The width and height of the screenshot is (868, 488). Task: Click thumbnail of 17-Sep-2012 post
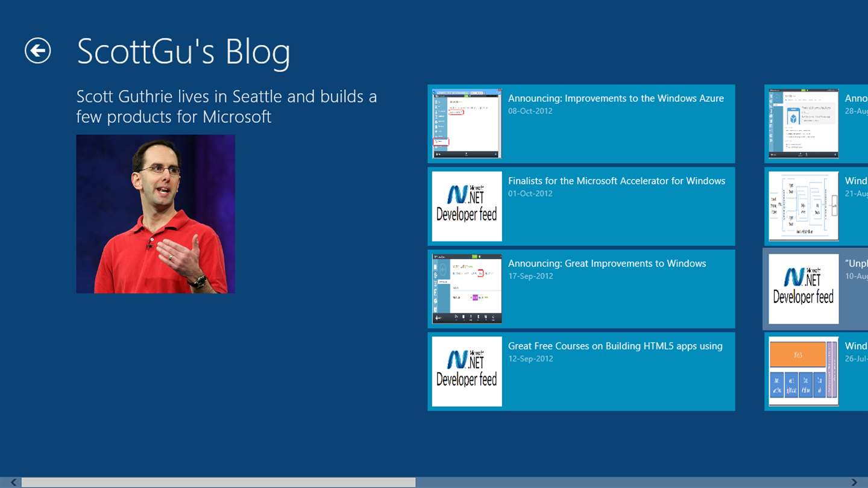(467, 289)
